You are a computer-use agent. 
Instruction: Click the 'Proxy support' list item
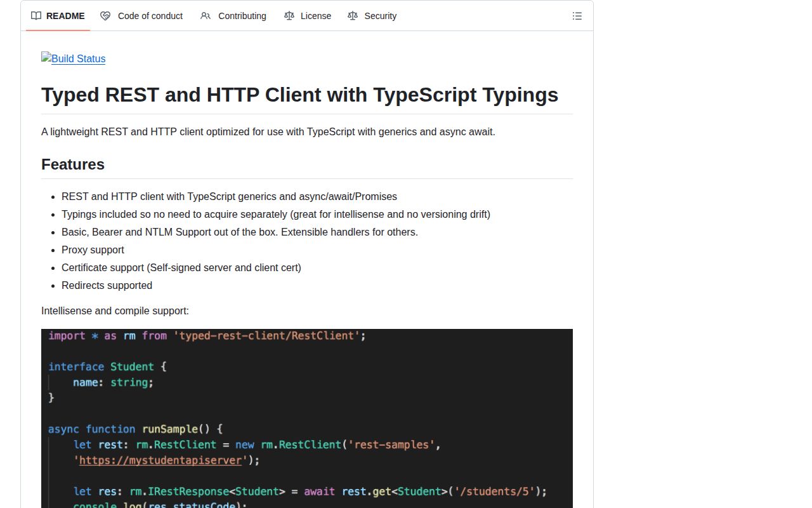coord(93,250)
